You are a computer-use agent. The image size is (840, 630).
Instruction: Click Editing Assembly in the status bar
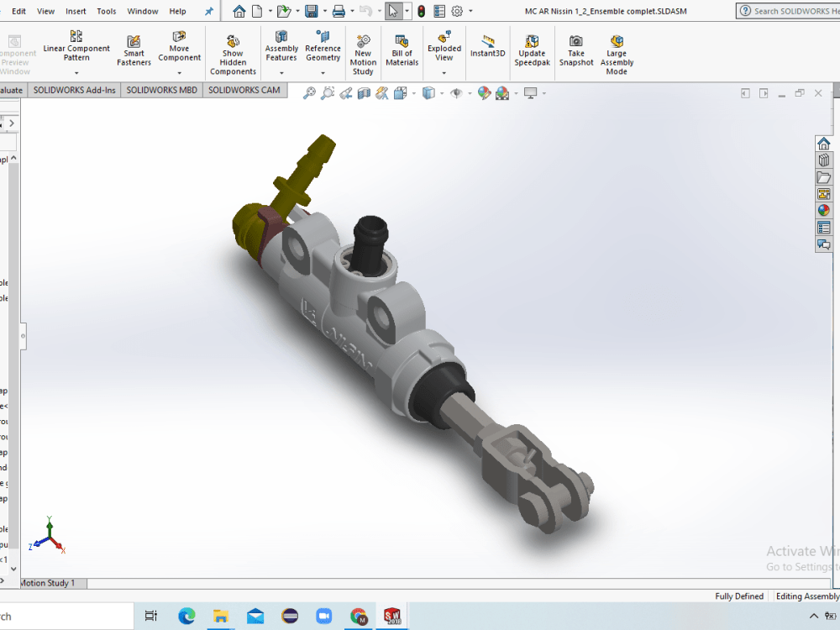click(807, 596)
